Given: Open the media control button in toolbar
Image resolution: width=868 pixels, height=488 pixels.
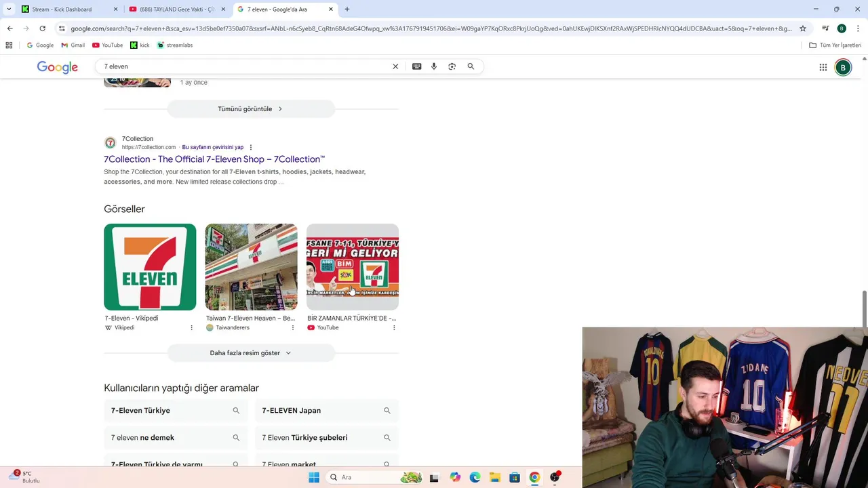Looking at the screenshot, I should (825, 28).
